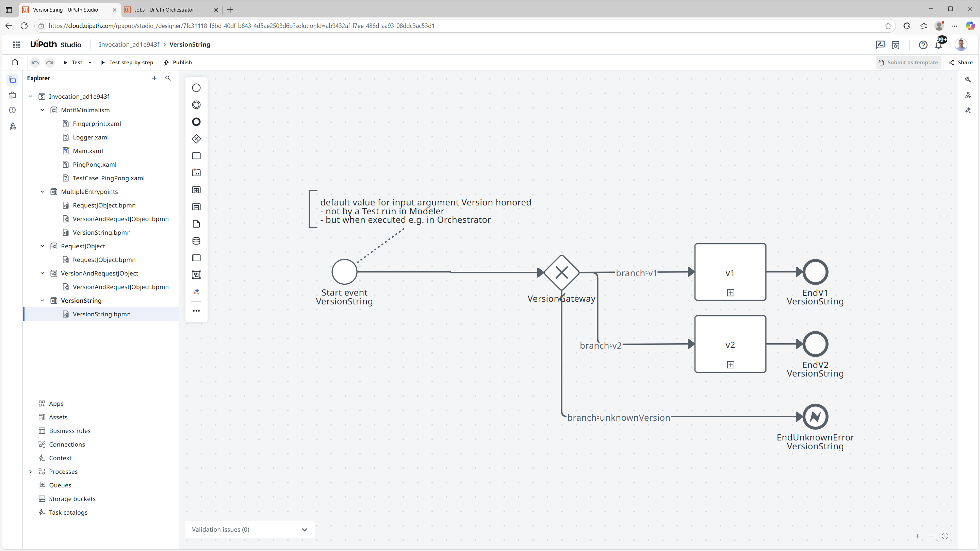Click the data object shape in palette

[196, 224]
